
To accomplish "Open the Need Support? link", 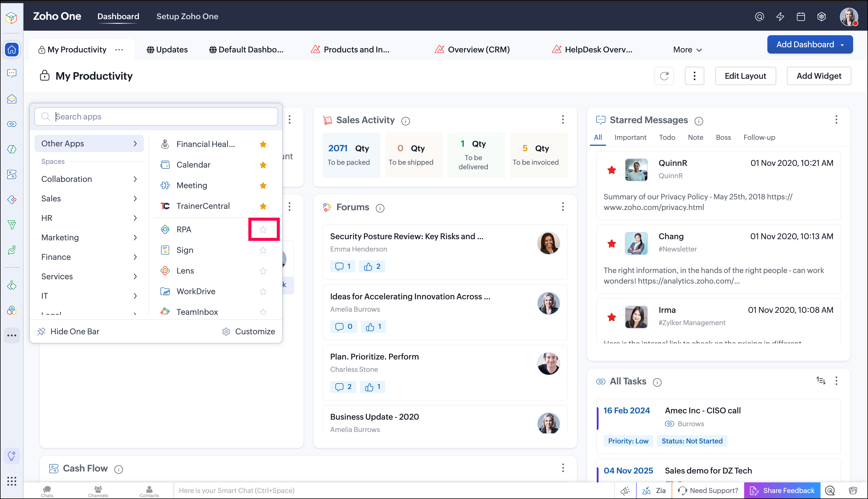I will [x=708, y=491].
